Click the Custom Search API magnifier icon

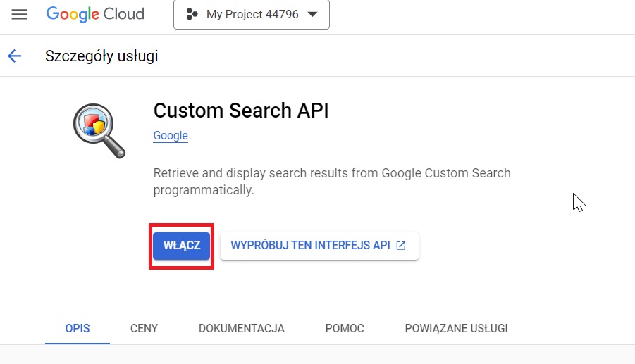point(99,131)
